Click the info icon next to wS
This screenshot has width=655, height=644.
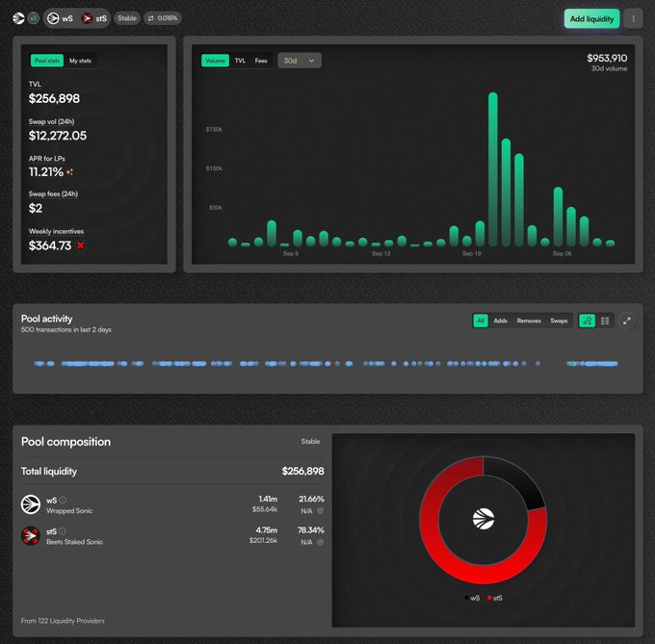pyautogui.click(x=63, y=500)
